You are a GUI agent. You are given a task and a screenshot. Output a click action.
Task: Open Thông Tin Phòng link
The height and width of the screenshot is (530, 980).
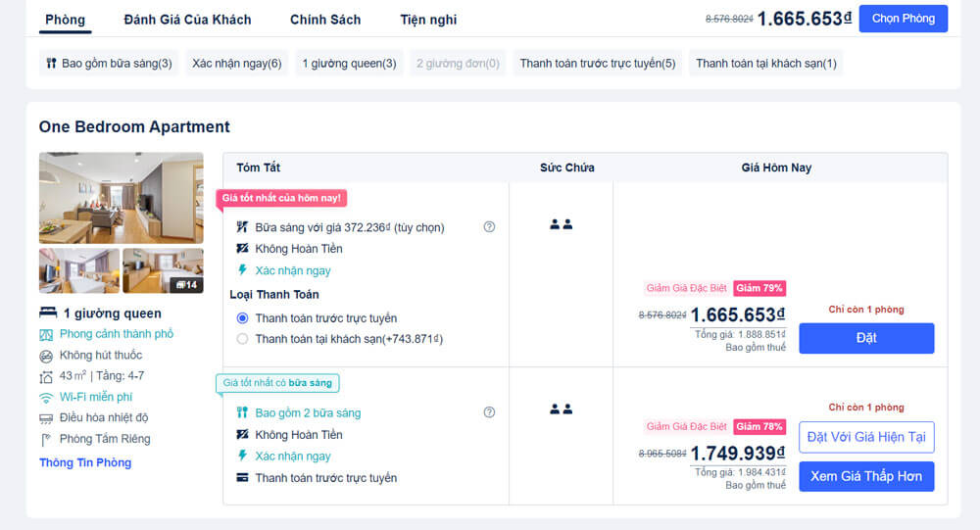click(85, 462)
